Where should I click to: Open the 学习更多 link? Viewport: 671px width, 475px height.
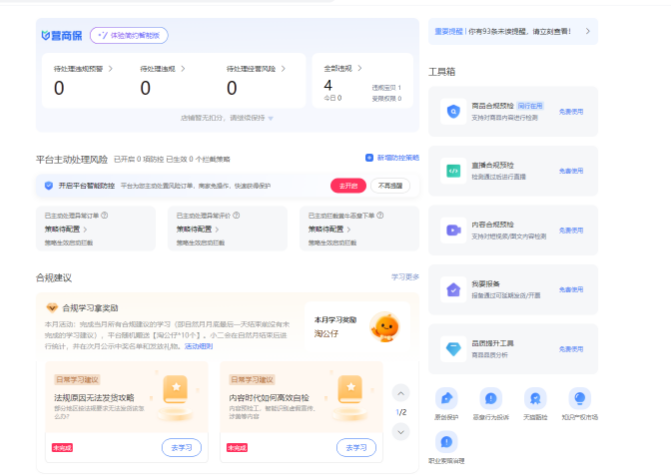click(405, 277)
